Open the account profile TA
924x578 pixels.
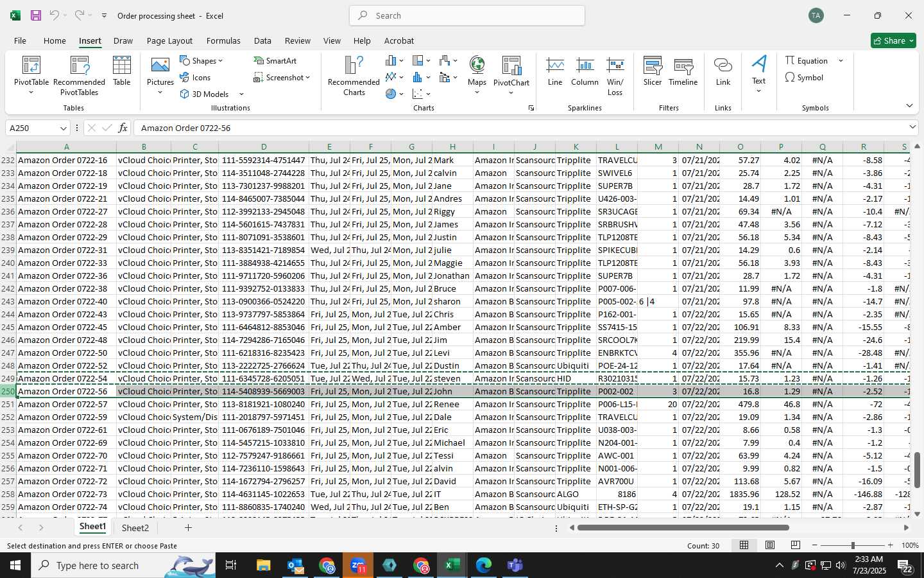pyautogui.click(x=816, y=15)
